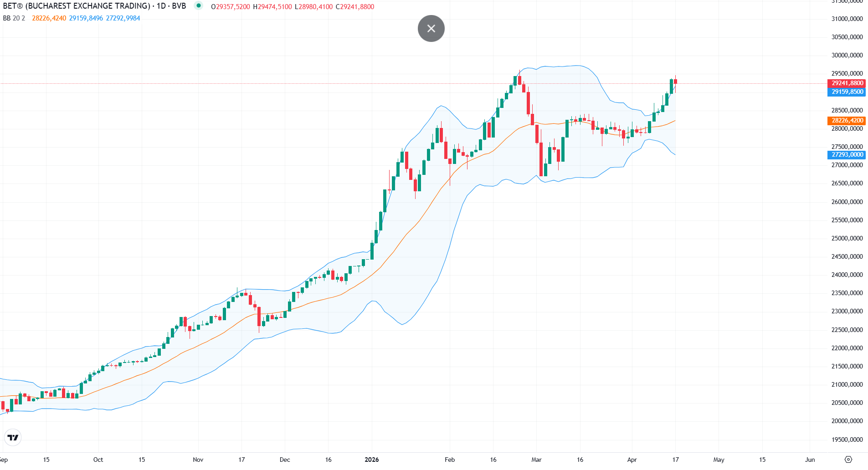Dismiss the overlay with the gray X button
Viewport: 868px width, 470px height.
tap(431, 29)
